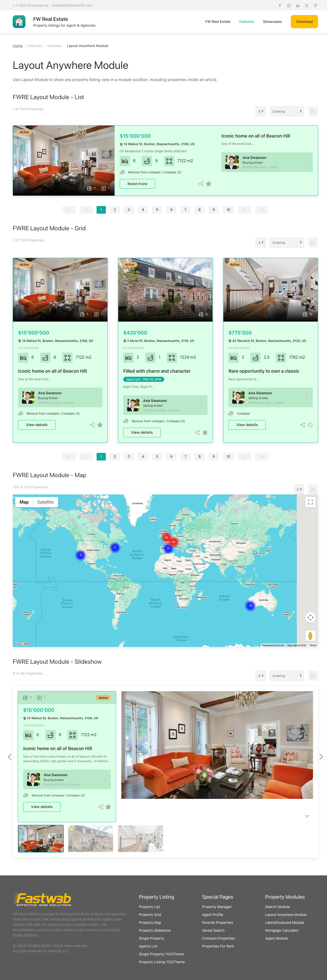The height and width of the screenshot is (980, 327).
Task: Click the compare scale icon on $775'000 card
Action: tap(231, 414)
